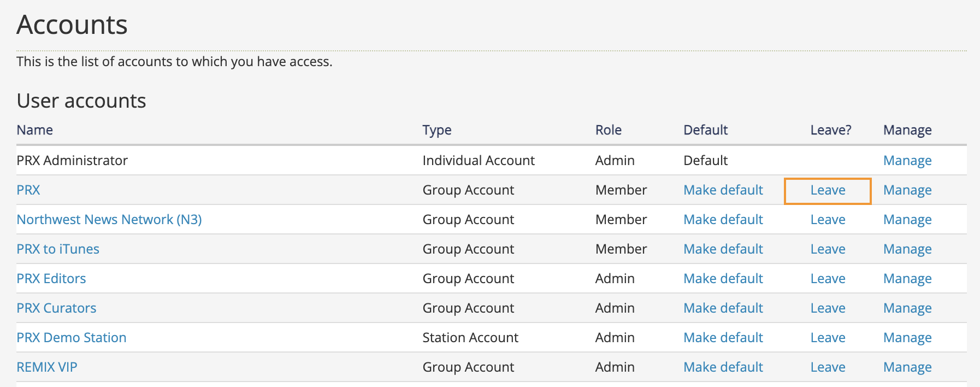This screenshot has width=980, height=387.
Task: Select the 'User accounts' section heading
Action: pos(81,101)
